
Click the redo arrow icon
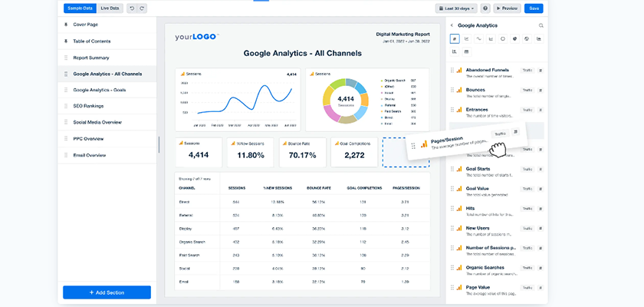tap(142, 8)
